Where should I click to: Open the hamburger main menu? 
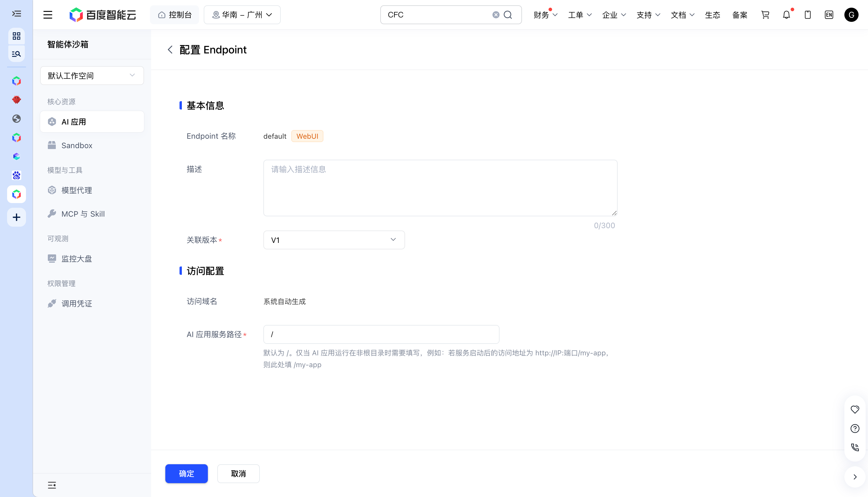(x=48, y=15)
